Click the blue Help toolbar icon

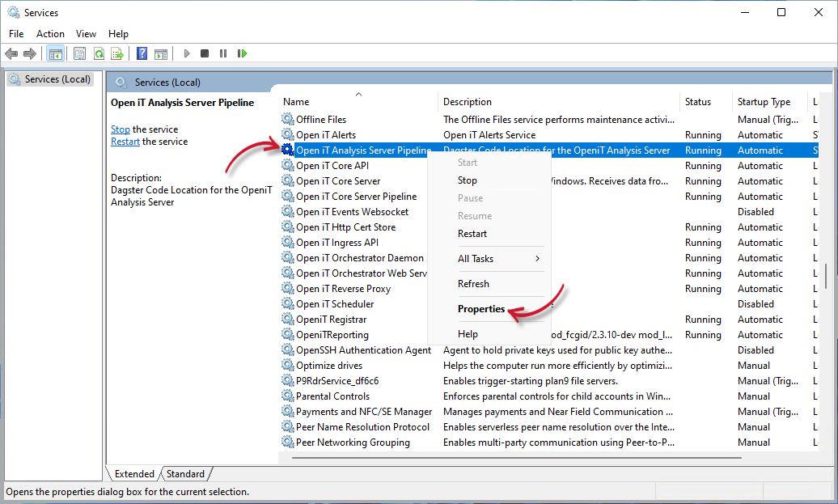click(142, 53)
